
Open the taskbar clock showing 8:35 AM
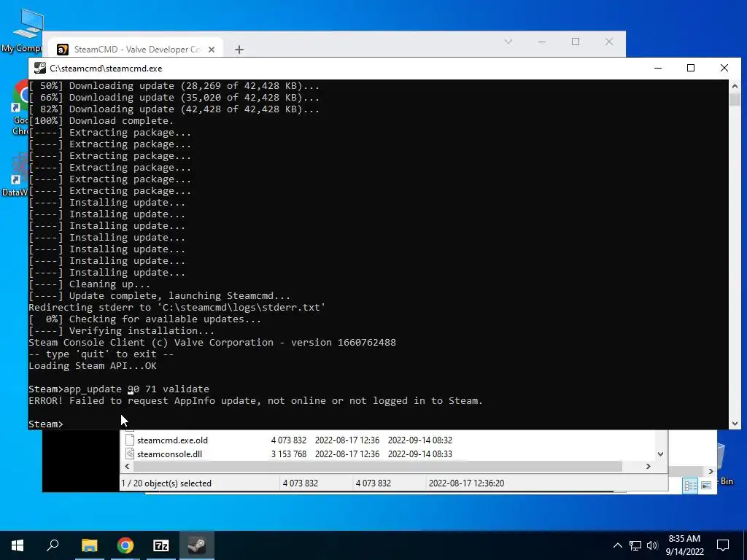click(x=684, y=545)
